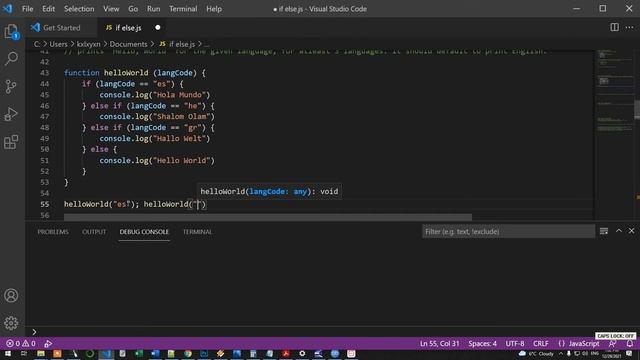Viewport: 640px width, 360px height.
Task: Click line number 43 in the gutter
Action: coord(44,73)
